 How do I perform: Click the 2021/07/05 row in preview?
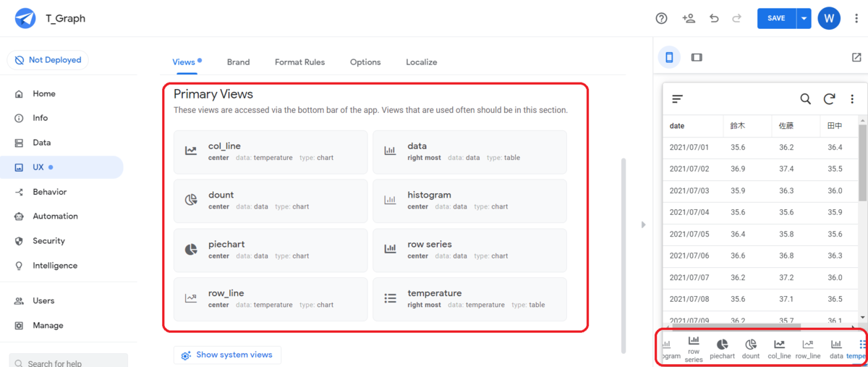[760, 235]
